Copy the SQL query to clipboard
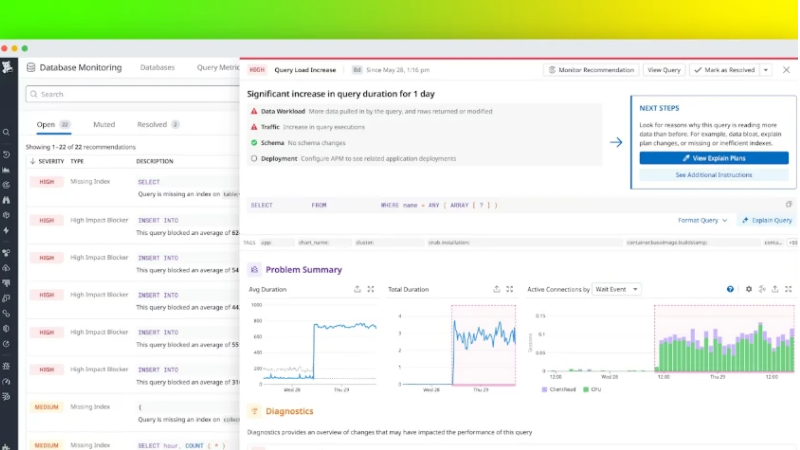This screenshot has height=450, width=800. point(788,204)
